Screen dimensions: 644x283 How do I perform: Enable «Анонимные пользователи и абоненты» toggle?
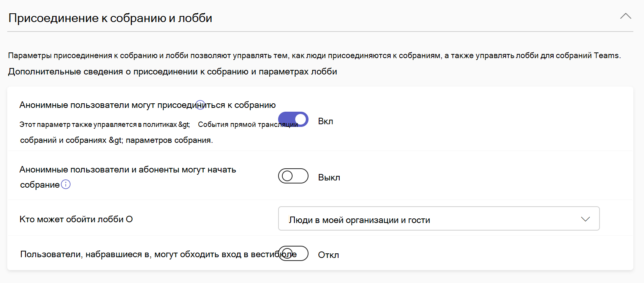click(293, 176)
